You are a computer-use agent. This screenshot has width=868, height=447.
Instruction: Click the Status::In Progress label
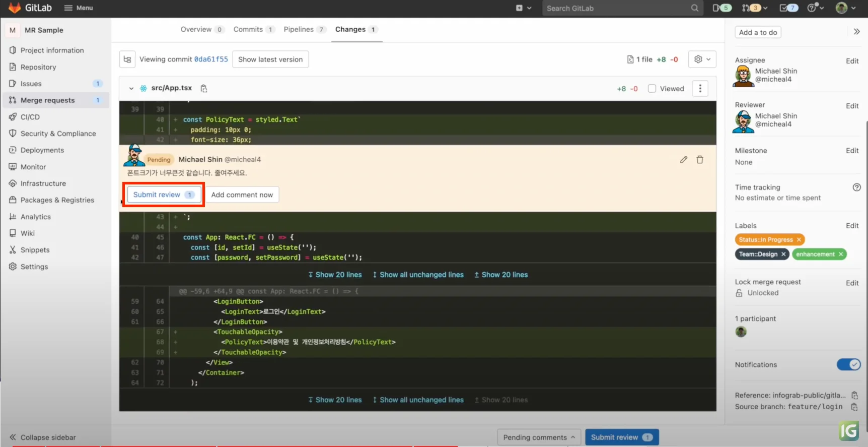coord(765,240)
